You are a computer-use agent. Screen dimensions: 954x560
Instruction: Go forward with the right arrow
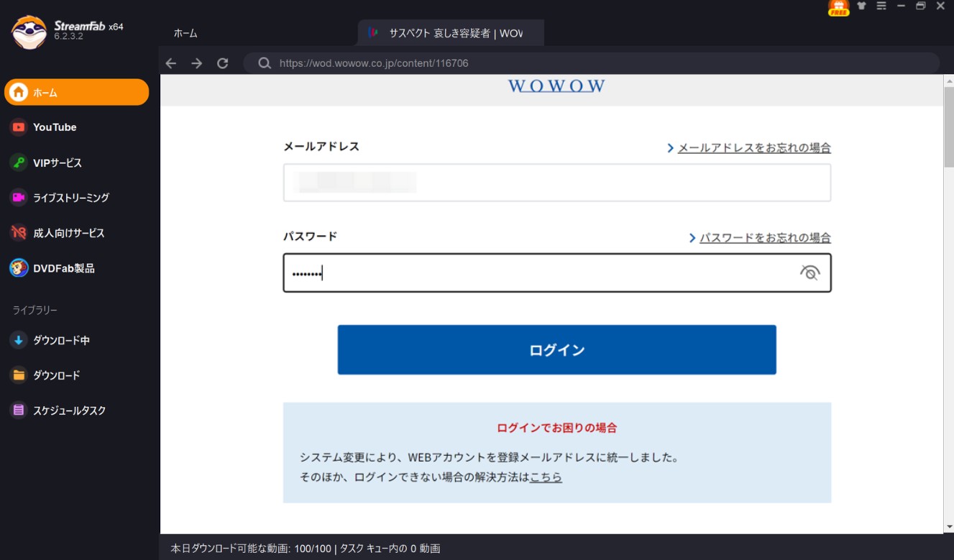[196, 63]
